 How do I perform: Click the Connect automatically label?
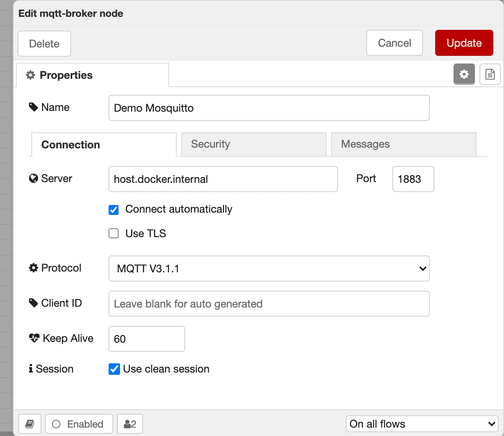tap(179, 209)
